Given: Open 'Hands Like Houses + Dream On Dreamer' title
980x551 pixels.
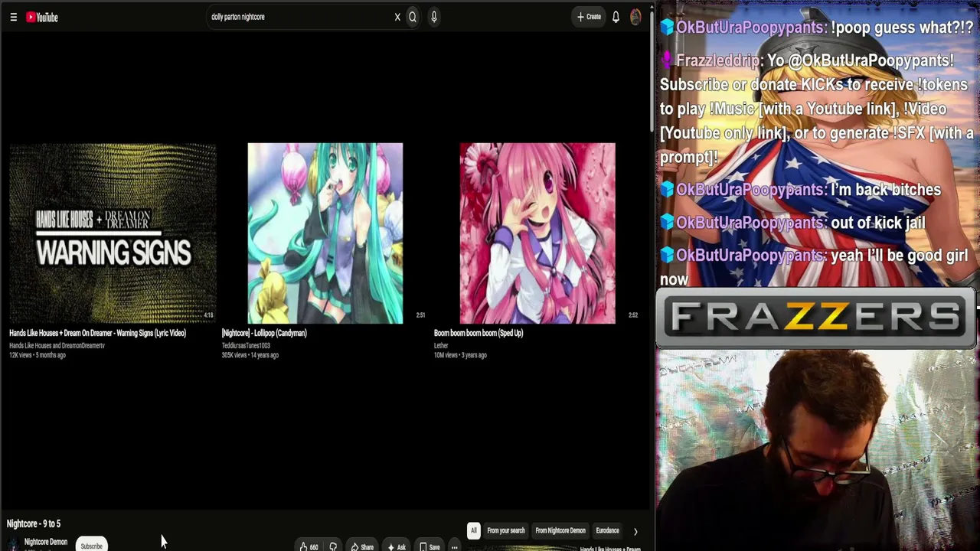Looking at the screenshot, I should pos(97,333).
